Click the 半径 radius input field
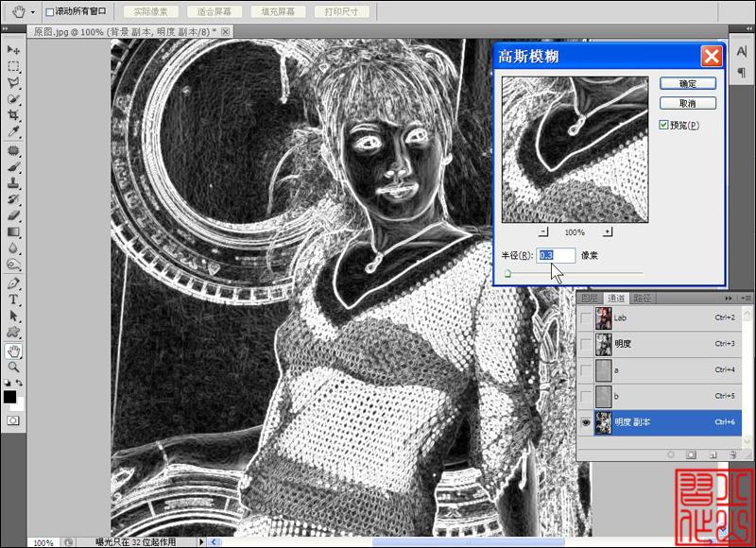Screen dimensions: 756x548 tap(556, 255)
